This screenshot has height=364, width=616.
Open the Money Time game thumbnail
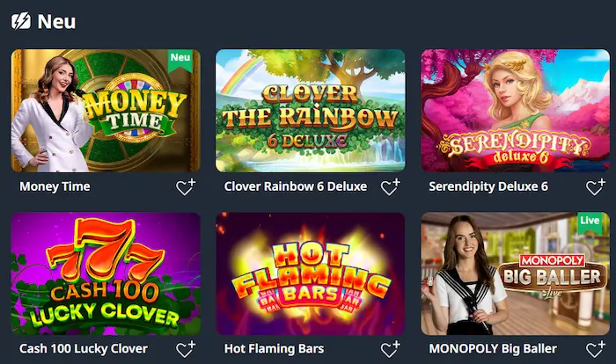[x=106, y=111]
